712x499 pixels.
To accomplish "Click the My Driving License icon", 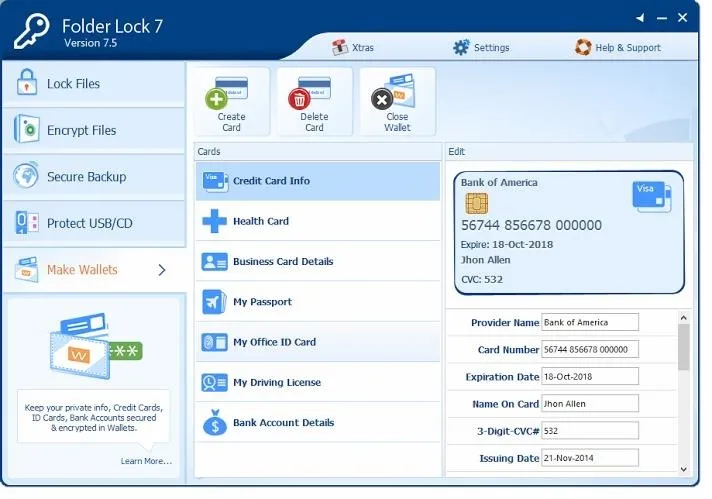I will pyautogui.click(x=214, y=382).
